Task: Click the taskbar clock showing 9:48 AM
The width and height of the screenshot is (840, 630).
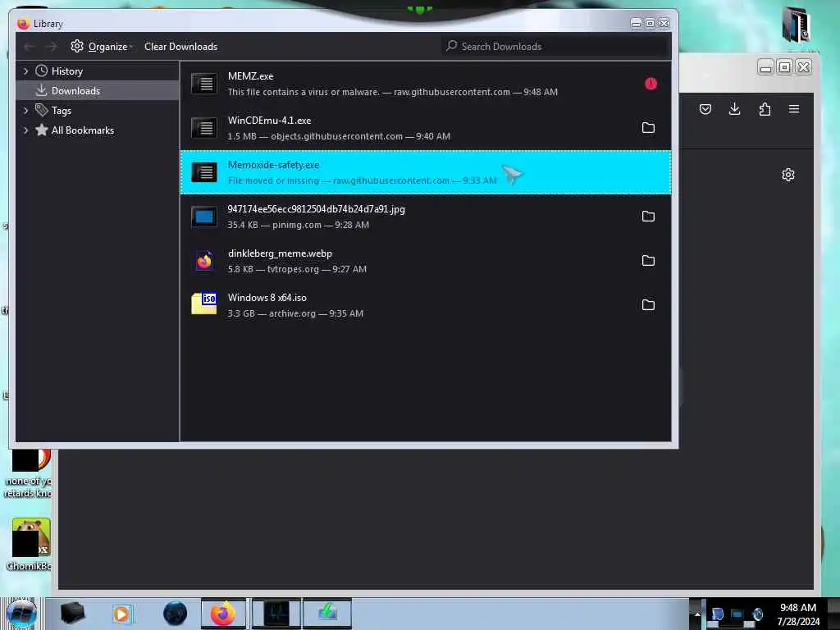Action: tap(798, 614)
